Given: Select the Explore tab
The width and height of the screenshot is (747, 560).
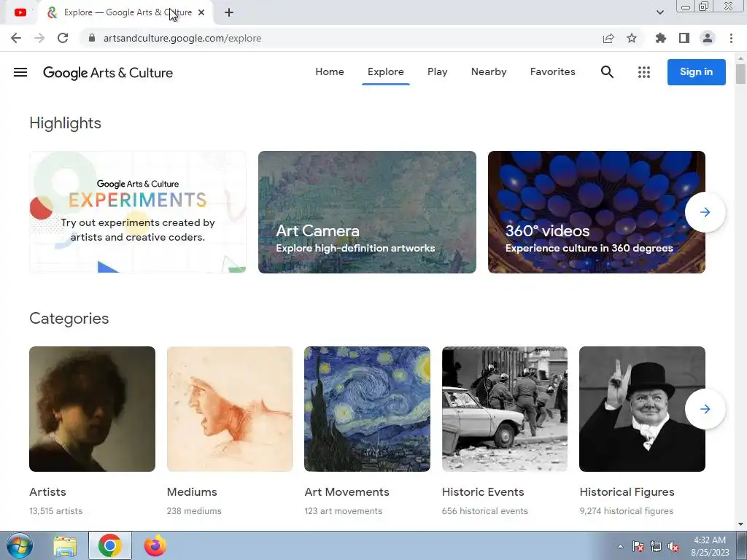Looking at the screenshot, I should [385, 72].
